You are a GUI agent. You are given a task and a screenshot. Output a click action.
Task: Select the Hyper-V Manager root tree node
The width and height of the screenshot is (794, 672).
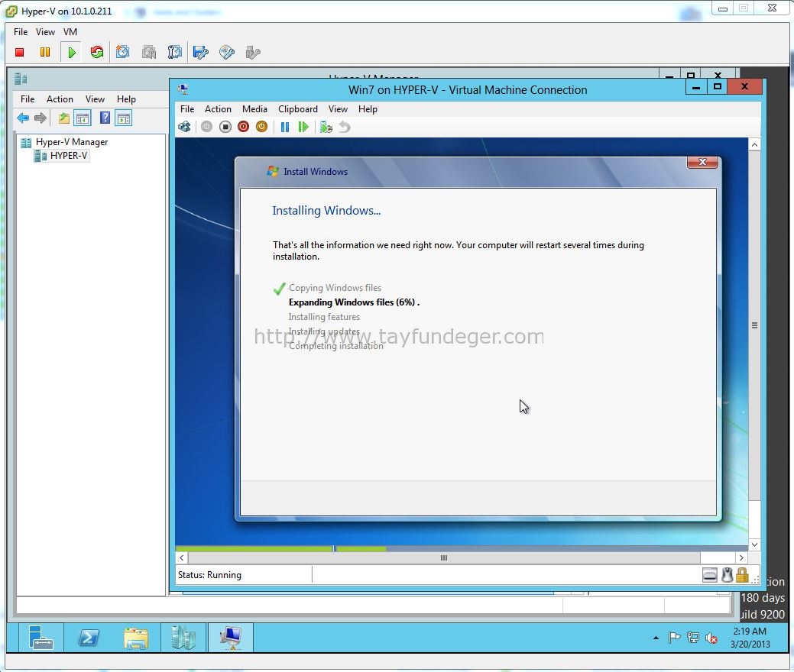pos(71,142)
